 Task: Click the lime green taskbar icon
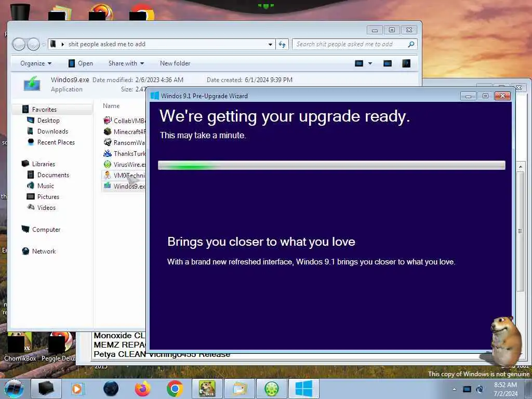tap(271, 389)
